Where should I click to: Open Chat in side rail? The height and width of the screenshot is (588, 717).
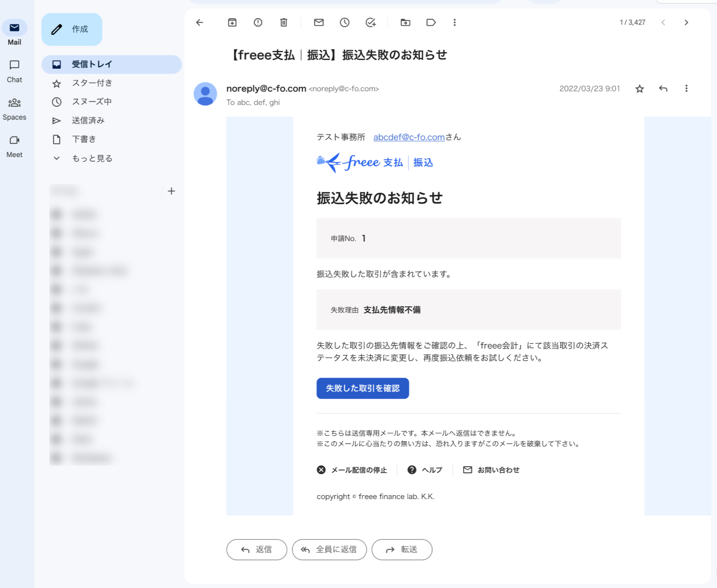pos(15,72)
